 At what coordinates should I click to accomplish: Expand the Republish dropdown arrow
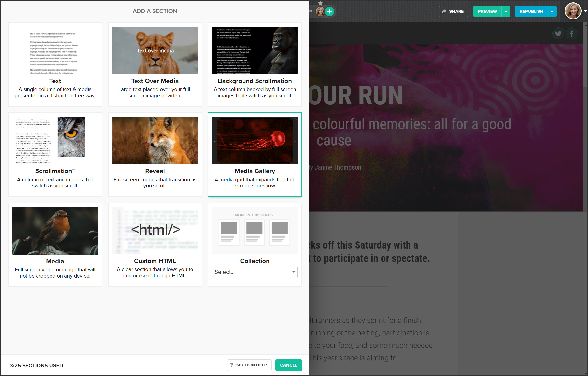click(x=552, y=11)
